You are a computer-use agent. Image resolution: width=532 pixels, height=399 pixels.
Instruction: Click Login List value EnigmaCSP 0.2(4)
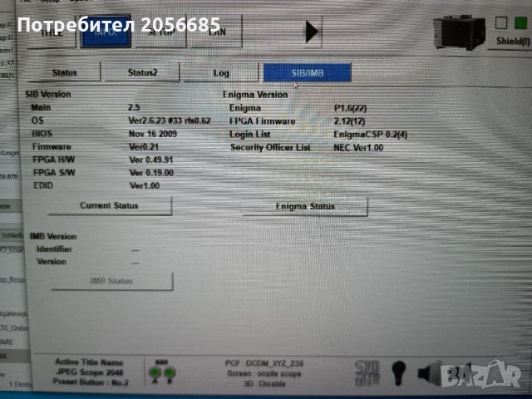(x=371, y=135)
